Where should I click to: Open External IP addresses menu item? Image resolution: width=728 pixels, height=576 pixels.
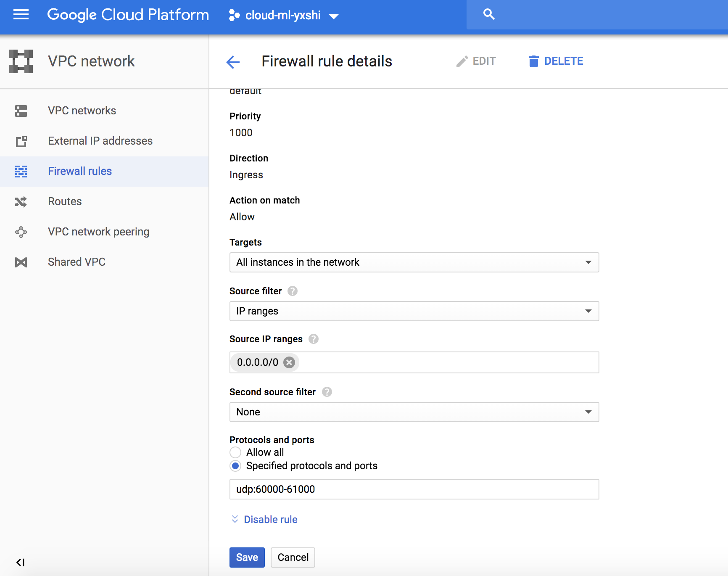tap(104, 141)
